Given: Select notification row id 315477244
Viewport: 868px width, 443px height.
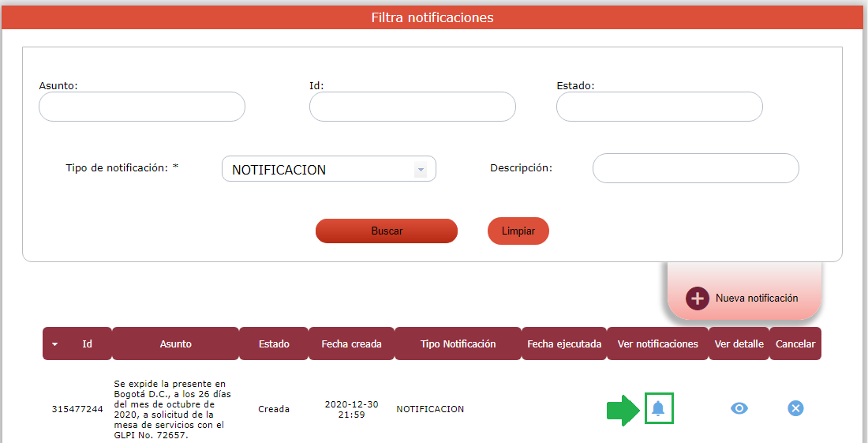Looking at the screenshot, I should pyautogui.click(x=77, y=409).
